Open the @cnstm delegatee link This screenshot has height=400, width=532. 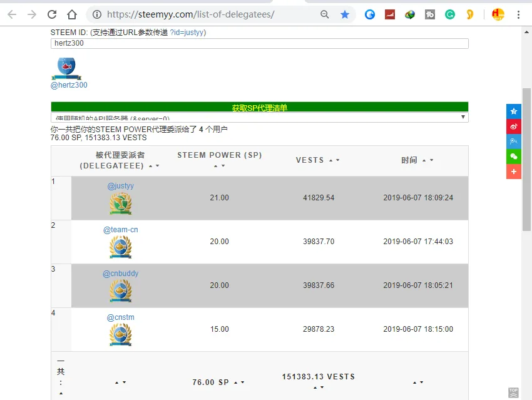pos(120,317)
